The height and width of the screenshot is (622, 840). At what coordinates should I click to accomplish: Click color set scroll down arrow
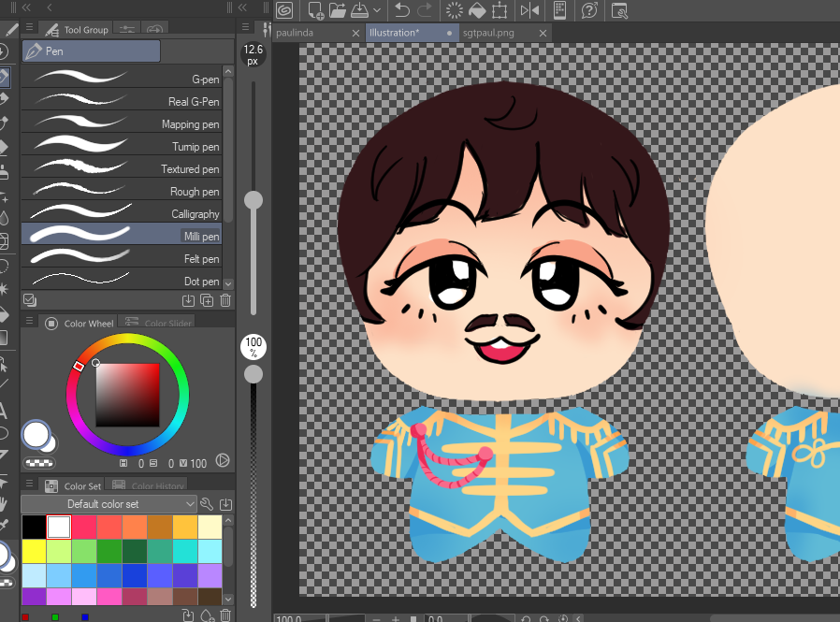228,599
